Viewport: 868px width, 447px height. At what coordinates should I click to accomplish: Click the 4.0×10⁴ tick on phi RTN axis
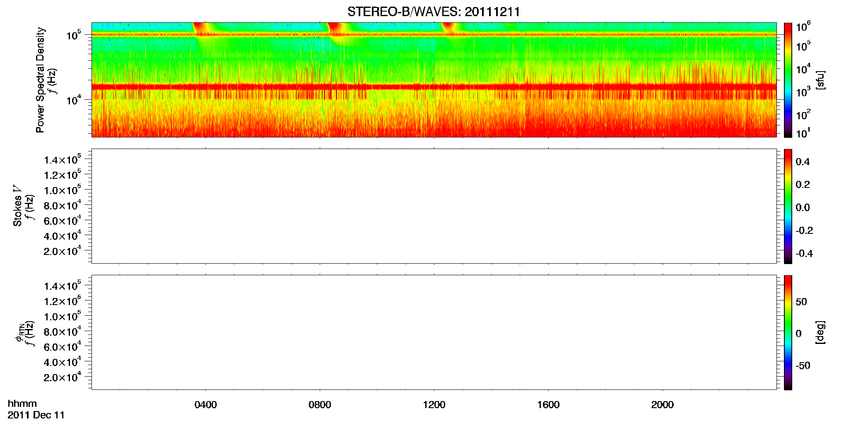click(62, 361)
